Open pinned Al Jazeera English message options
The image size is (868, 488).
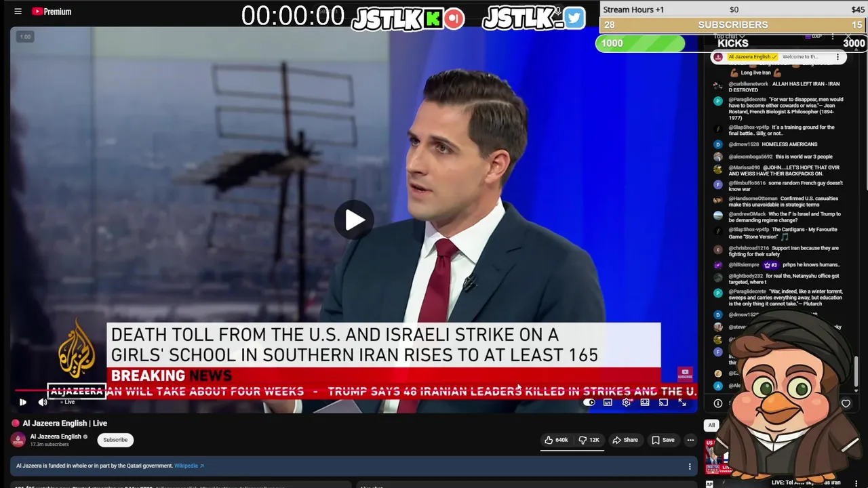pyautogui.click(x=837, y=57)
